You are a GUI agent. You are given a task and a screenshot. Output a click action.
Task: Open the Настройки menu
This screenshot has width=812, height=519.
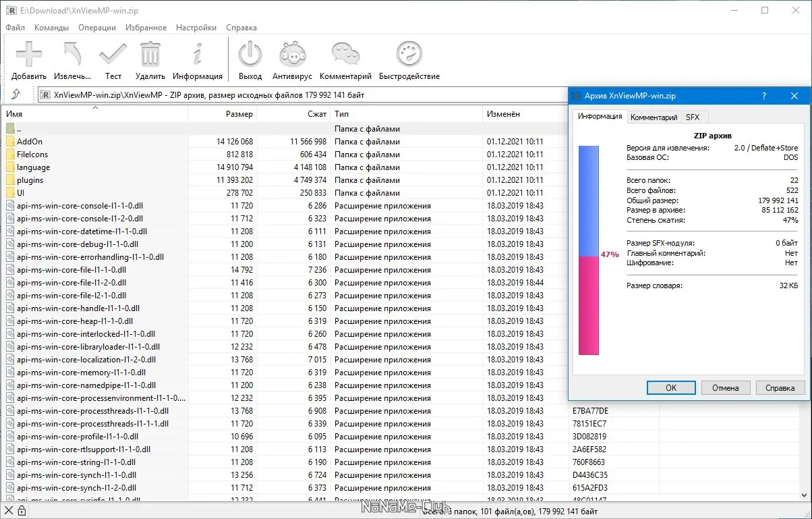tap(196, 28)
